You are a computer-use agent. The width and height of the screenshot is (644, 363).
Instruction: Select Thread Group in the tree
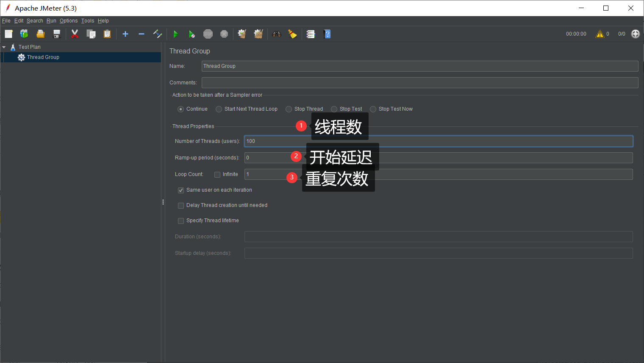[x=43, y=57]
